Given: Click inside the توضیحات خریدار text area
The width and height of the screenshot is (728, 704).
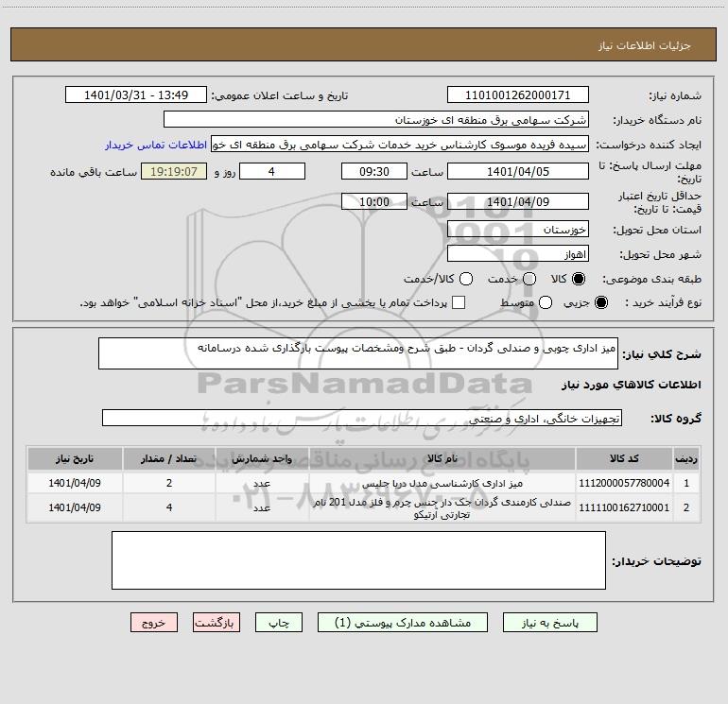Looking at the screenshot, I should [x=358, y=560].
